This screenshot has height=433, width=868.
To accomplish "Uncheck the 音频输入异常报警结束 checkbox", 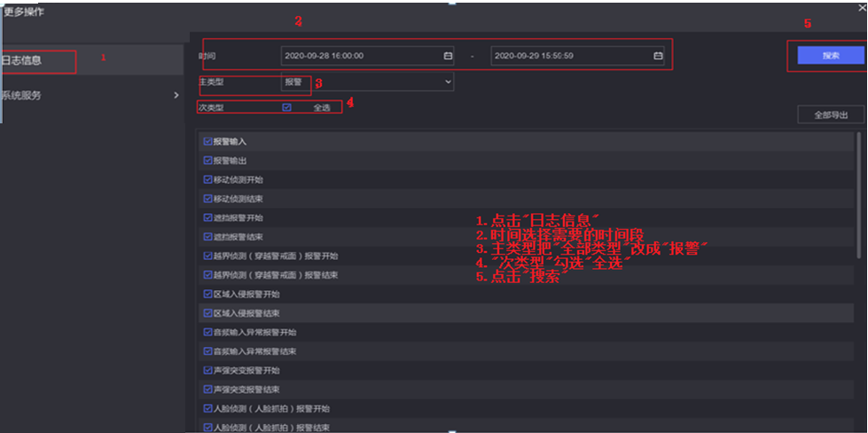I will pos(207,351).
